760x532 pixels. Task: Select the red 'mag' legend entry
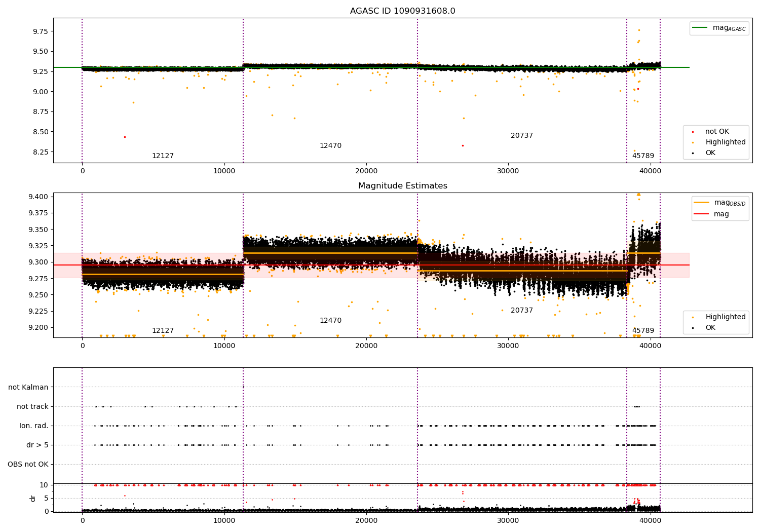(x=712, y=214)
